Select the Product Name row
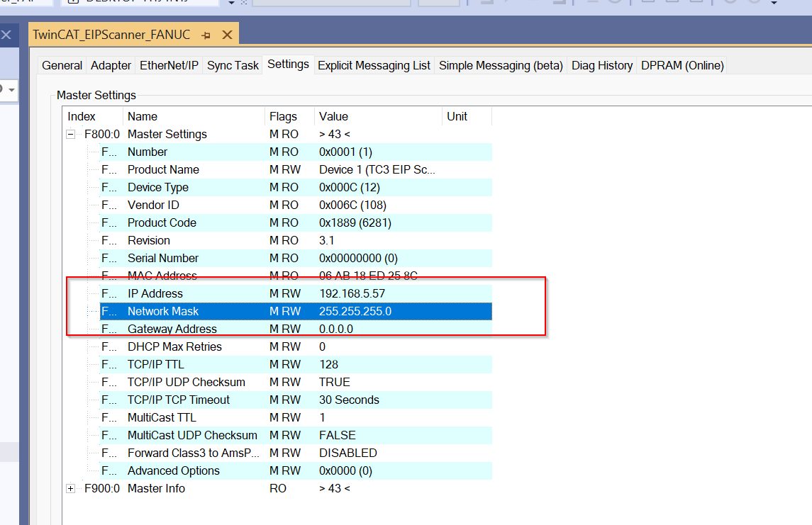The width and height of the screenshot is (812, 525). pos(296,169)
